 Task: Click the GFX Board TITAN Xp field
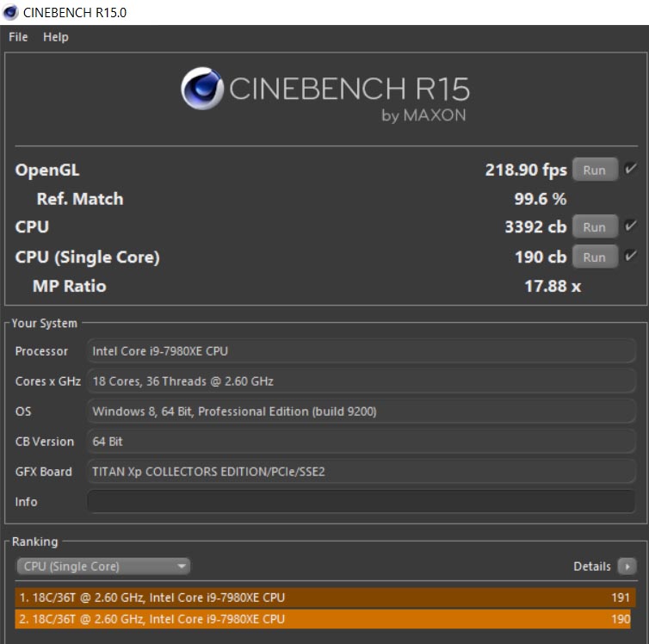[x=361, y=472]
